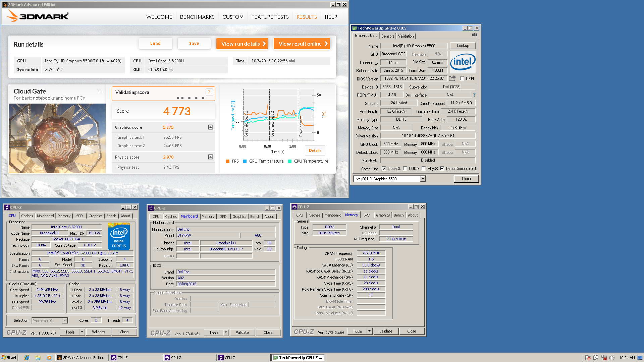
Task: Click the Intel Core i5 5200U name field
Action: point(66,227)
